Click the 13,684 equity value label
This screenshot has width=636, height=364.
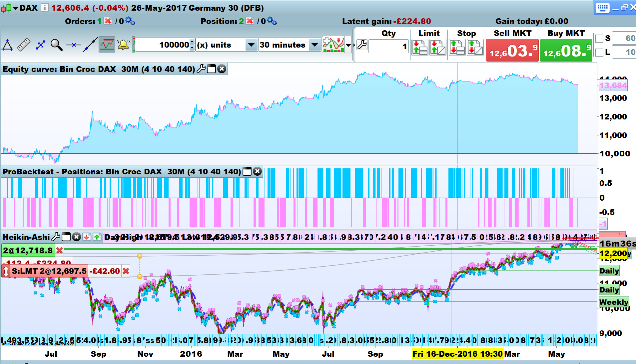pyautogui.click(x=613, y=86)
